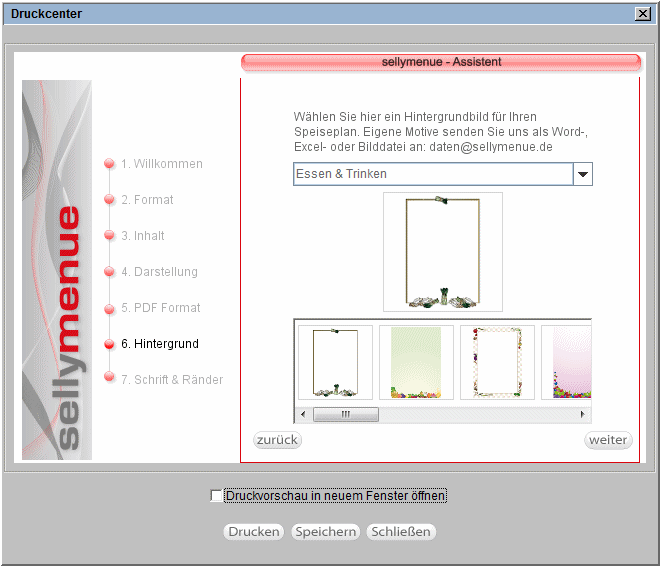This screenshot has width=660, height=566.
Task: Click the red bullet next to Inhalt
Action: (x=109, y=236)
